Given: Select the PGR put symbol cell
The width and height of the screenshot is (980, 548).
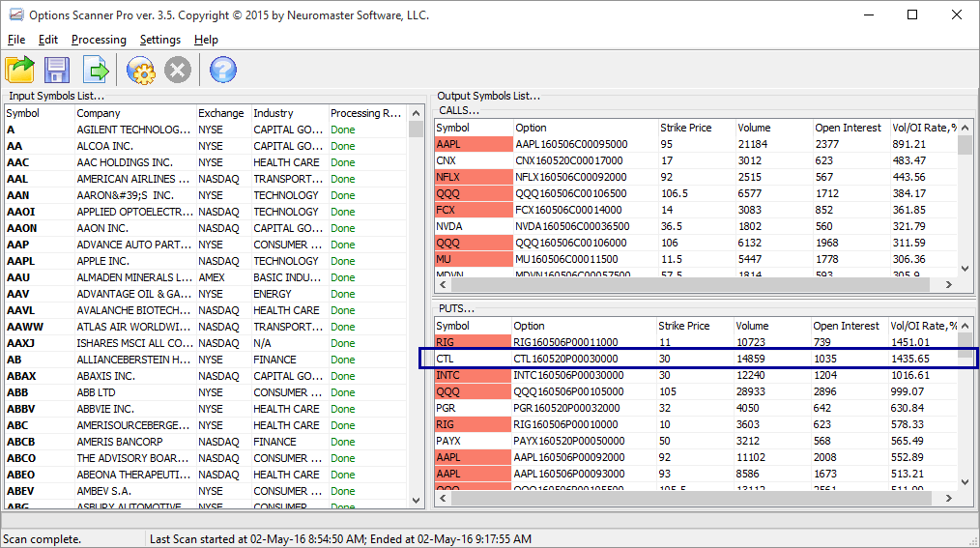Looking at the screenshot, I should [x=473, y=408].
